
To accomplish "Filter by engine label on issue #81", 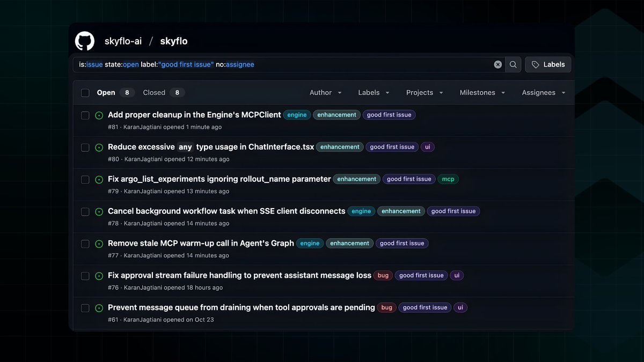I will point(297,115).
